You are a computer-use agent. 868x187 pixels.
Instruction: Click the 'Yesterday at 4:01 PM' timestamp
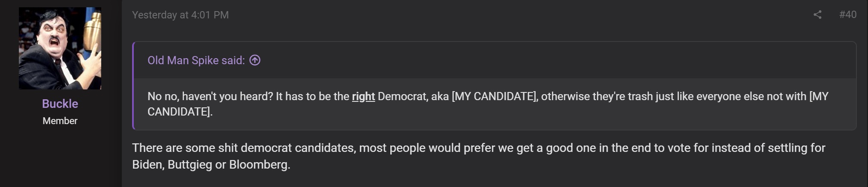[180, 15]
